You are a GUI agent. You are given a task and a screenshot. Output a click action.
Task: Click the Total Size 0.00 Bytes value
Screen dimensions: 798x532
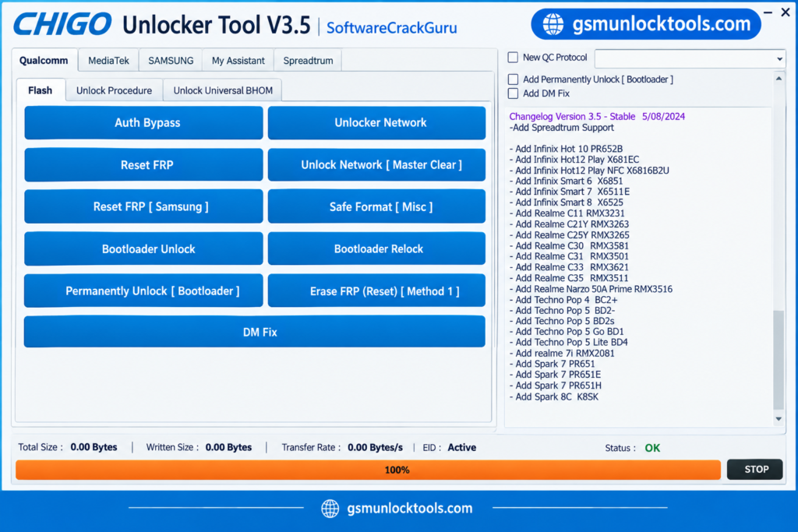point(94,448)
